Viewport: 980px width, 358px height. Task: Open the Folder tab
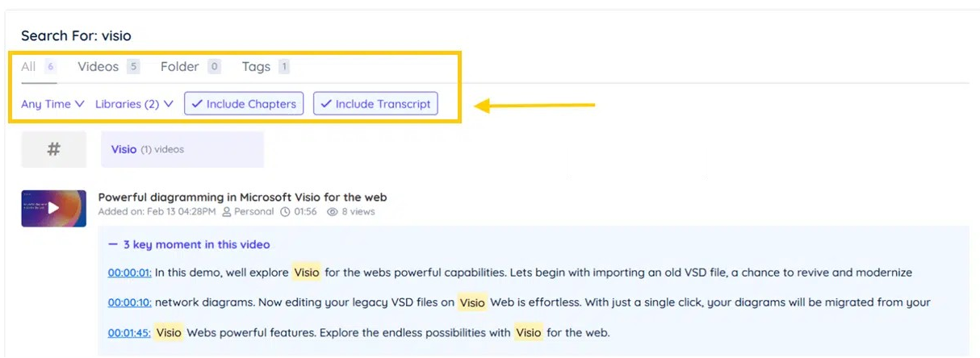(179, 67)
